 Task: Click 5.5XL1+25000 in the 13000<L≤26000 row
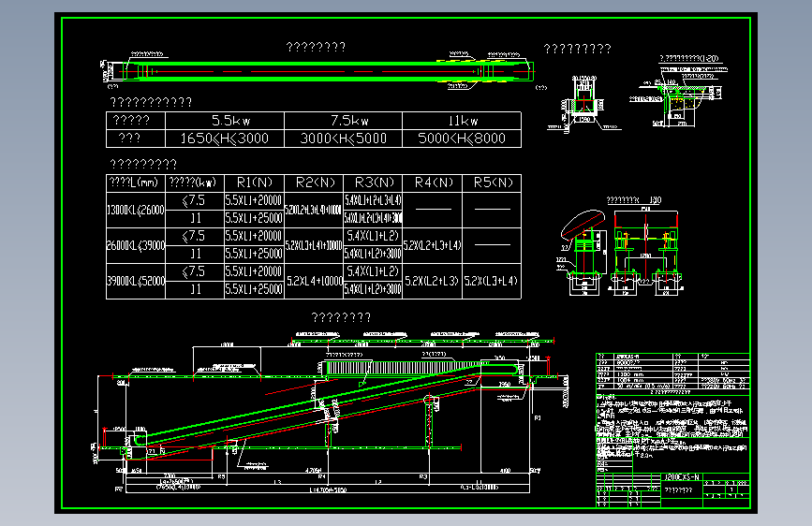(254, 218)
